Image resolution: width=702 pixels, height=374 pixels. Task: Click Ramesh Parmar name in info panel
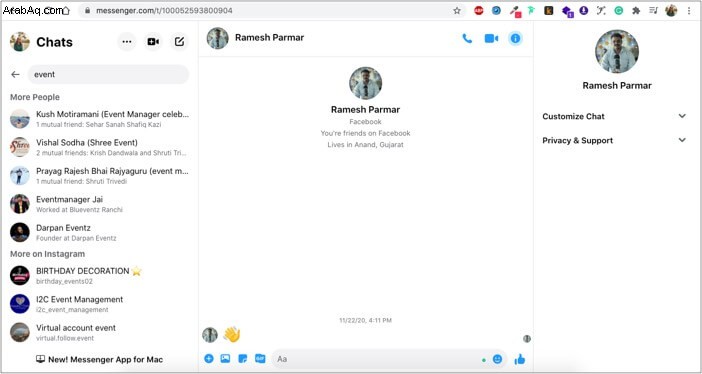coord(617,86)
